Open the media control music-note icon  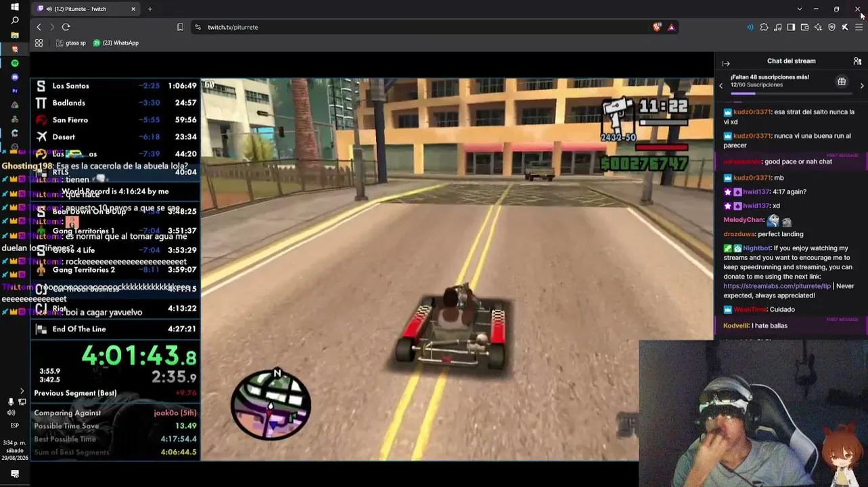click(777, 27)
